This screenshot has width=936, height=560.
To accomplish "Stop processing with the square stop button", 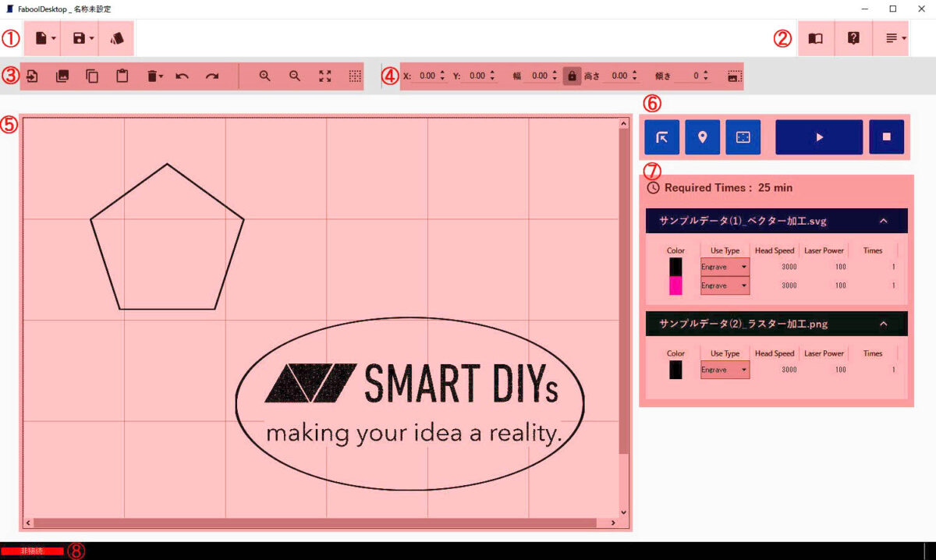I will tap(887, 137).
